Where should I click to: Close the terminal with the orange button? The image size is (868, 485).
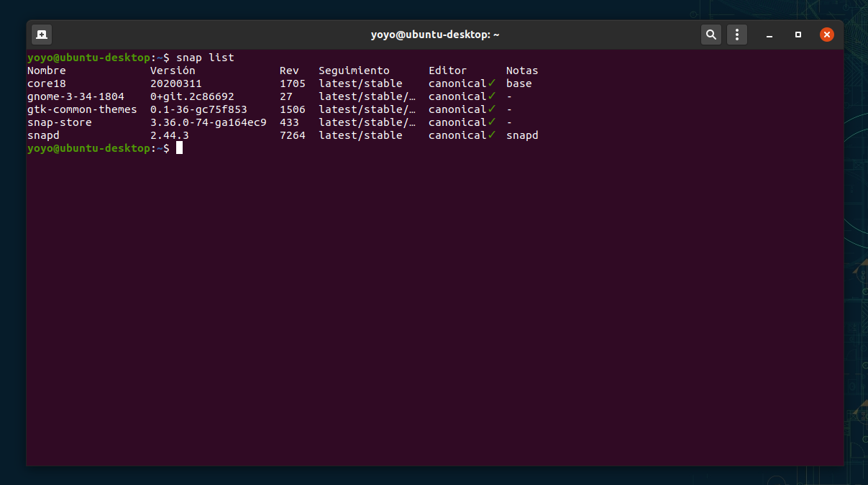[827, 35]
